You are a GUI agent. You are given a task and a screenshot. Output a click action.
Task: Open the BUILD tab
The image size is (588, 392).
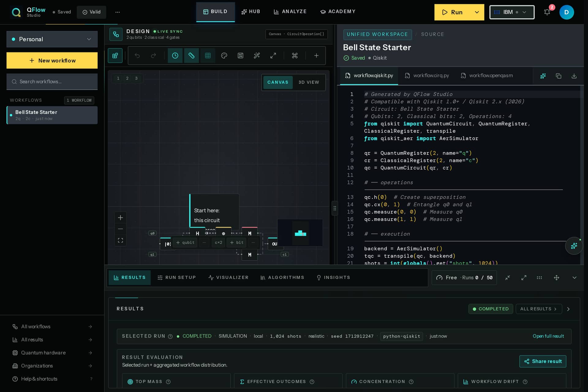click(215, 12)
